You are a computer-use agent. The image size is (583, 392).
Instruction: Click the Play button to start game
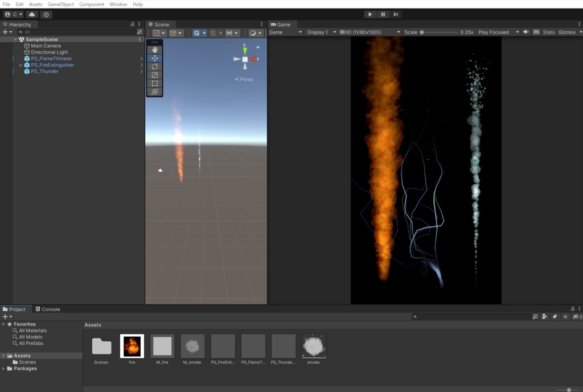370,14
